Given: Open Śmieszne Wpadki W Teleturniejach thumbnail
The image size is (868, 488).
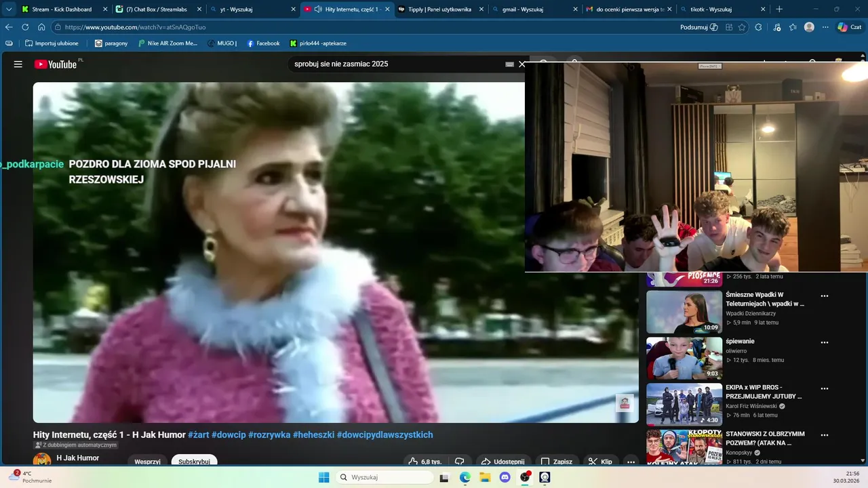Looking at the screenshot, I should point(684,312).
